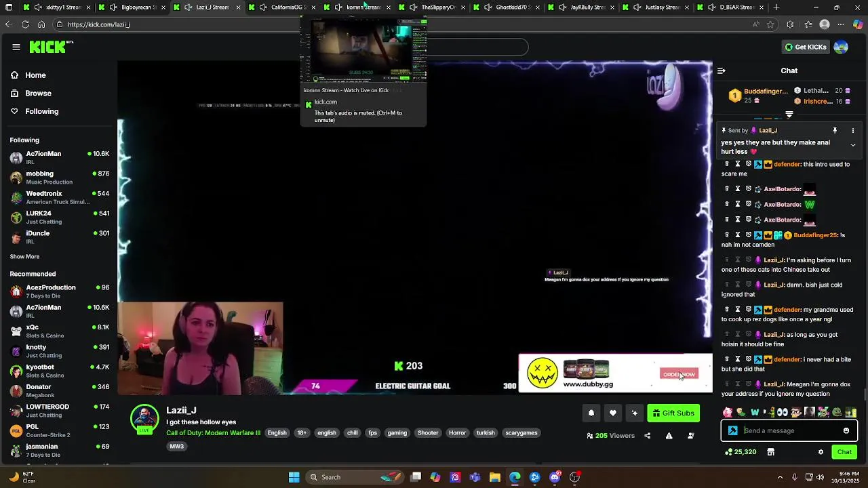This screenshot has height=488, width=868.
Task: Select the scarygames tag
Action: [x=521, y=433]
